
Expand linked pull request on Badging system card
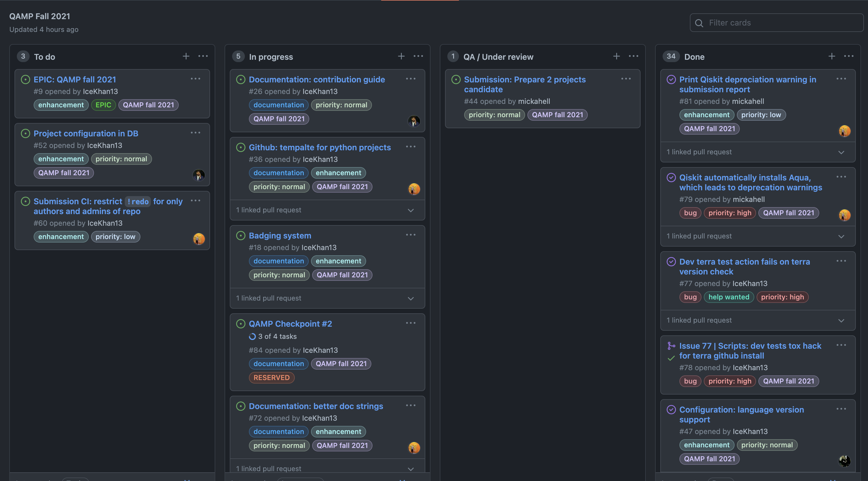411,298
